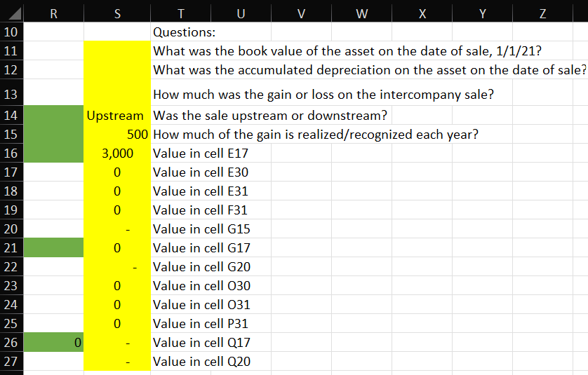The image size is (588, 375).
Task: Select row 27 header
Action: 11,361
